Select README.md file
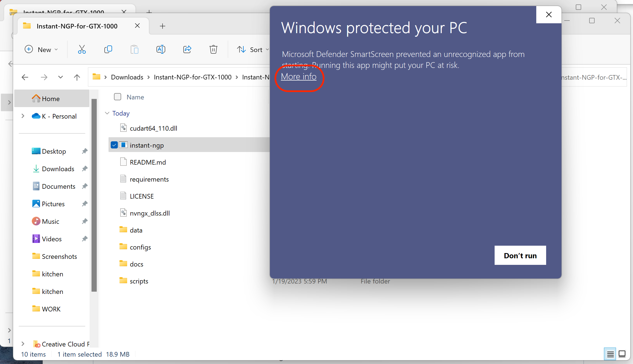Screen dimensions: 633x364 click(x=148, y=162)
